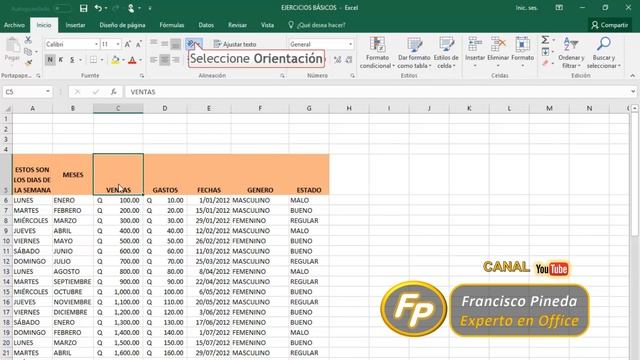The height and width of the screenshot is (360, 640).
Task: Align text to the right
Action: 176,60
